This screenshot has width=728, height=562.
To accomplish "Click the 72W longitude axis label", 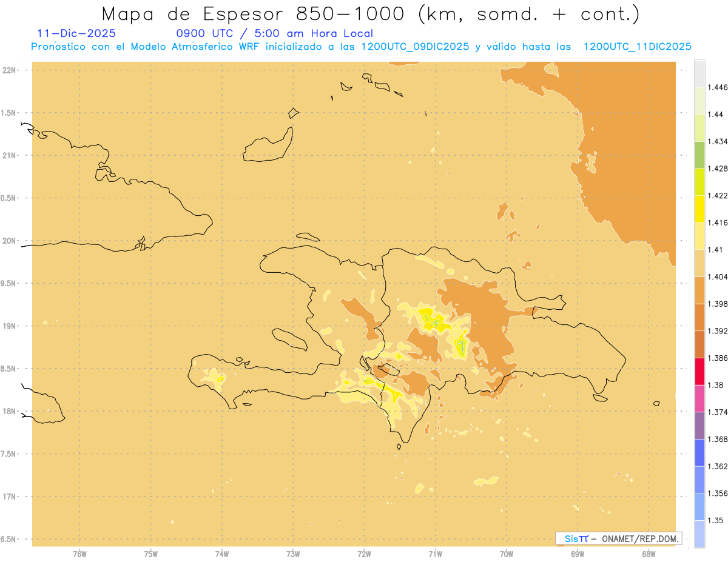I will pyautogui.click(x=365, y=554).
